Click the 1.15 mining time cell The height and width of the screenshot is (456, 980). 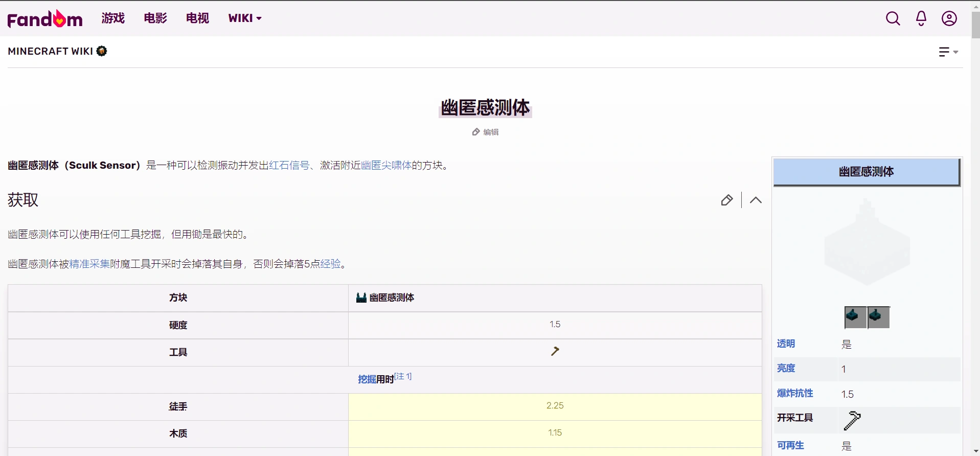pyautogui.click(x=555, y=433)
